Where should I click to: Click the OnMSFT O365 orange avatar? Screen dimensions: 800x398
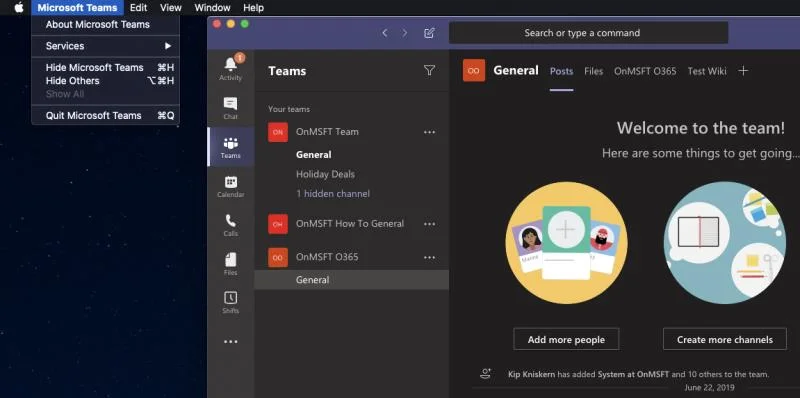278,257
